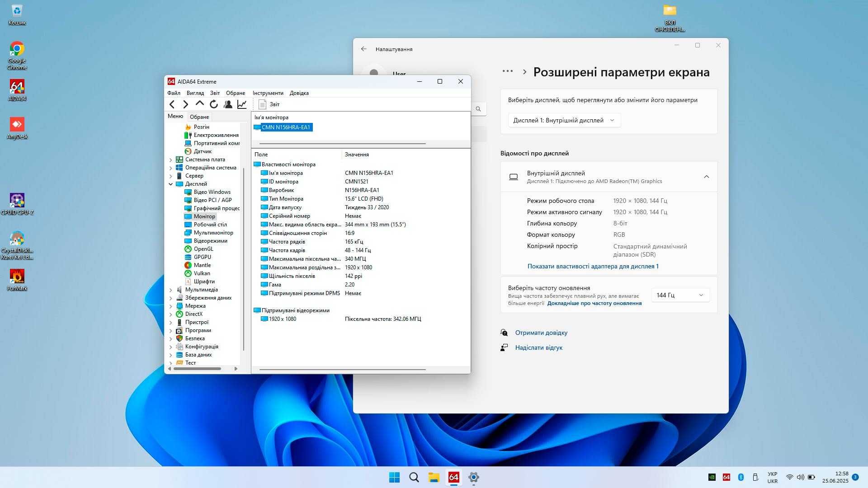Select GPGPU tree item
The image size is (868, 488).
pyautogui.click(x=198, y=257)
